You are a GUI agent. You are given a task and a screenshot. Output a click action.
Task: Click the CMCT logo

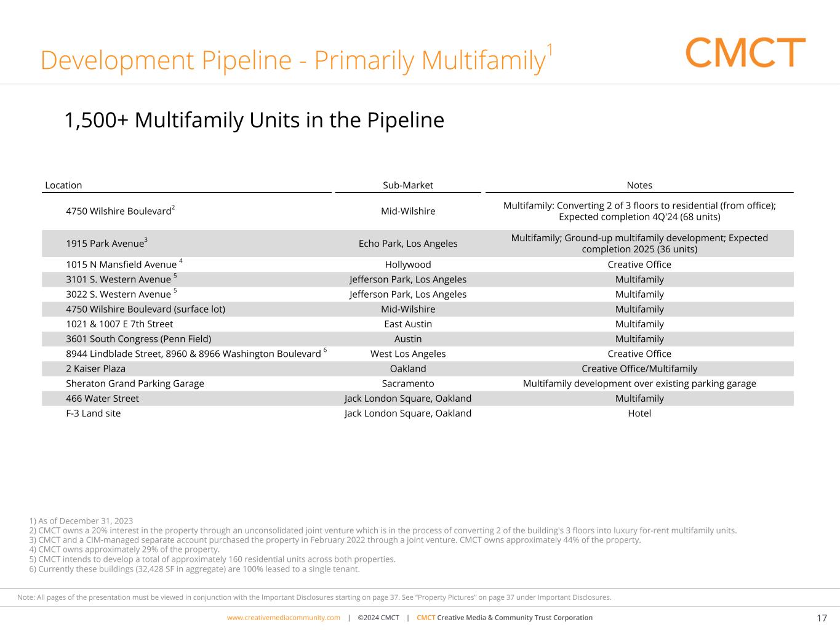(x=745, y=52)
